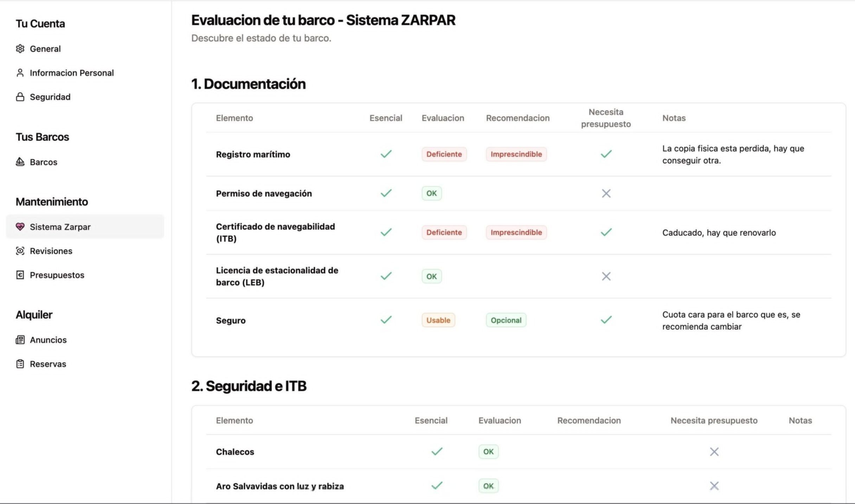
Task: Click the Deficiente badge for Registro marítimo
Action: (444, 154)
